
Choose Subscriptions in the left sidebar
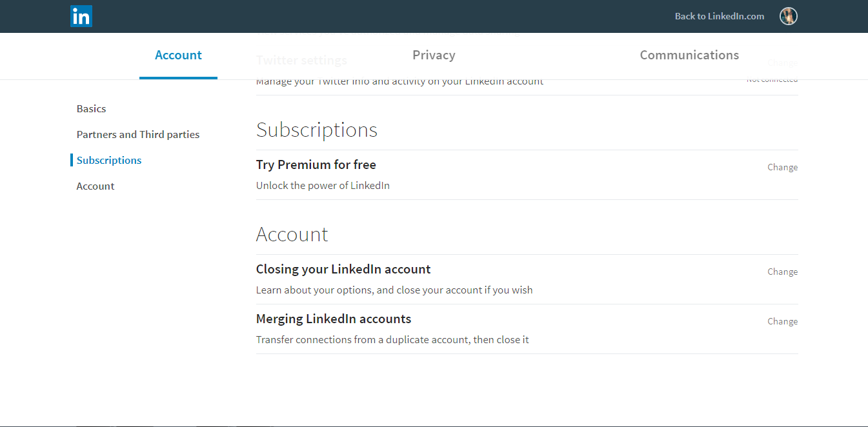pos(109,160)
